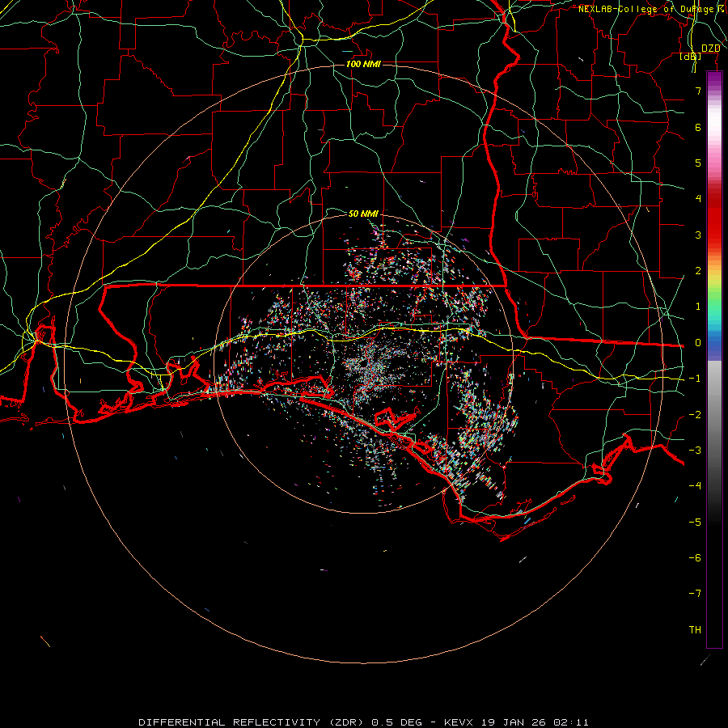The height and width of the screenshot is (728, 728).
Task: Click the 0 value on color scale
Action: (698, 343)
